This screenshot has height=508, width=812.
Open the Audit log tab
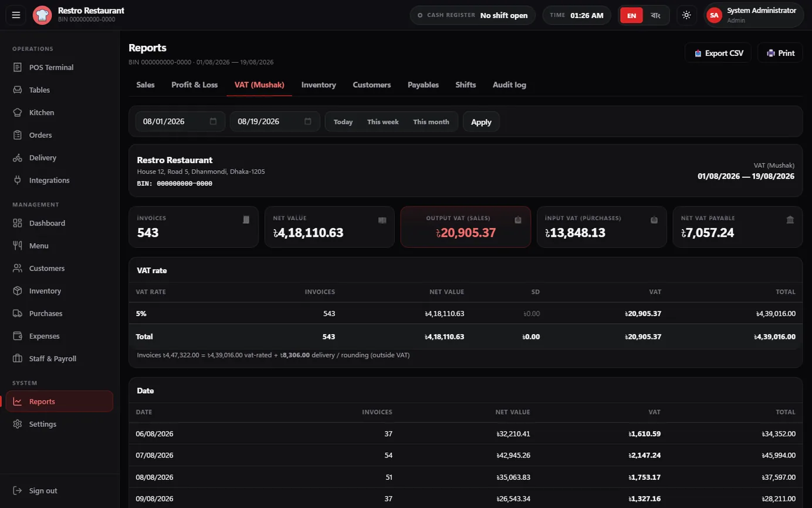click(509, 85)
